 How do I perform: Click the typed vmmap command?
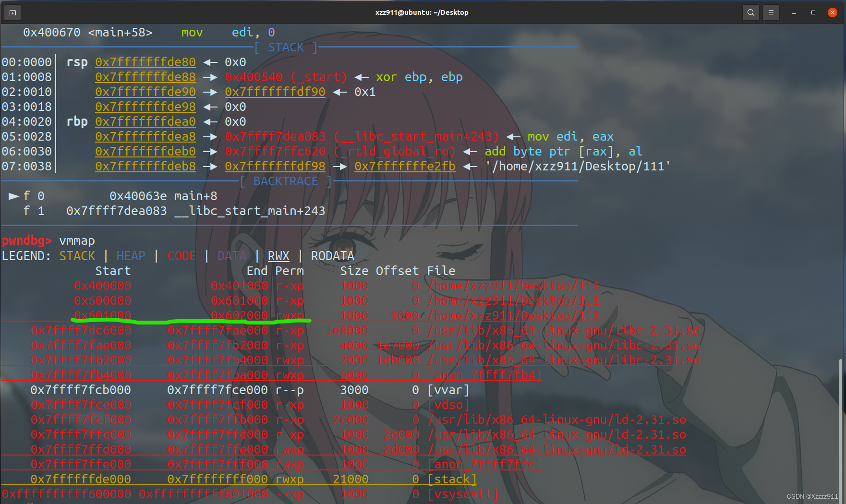[x=77, y=241]
